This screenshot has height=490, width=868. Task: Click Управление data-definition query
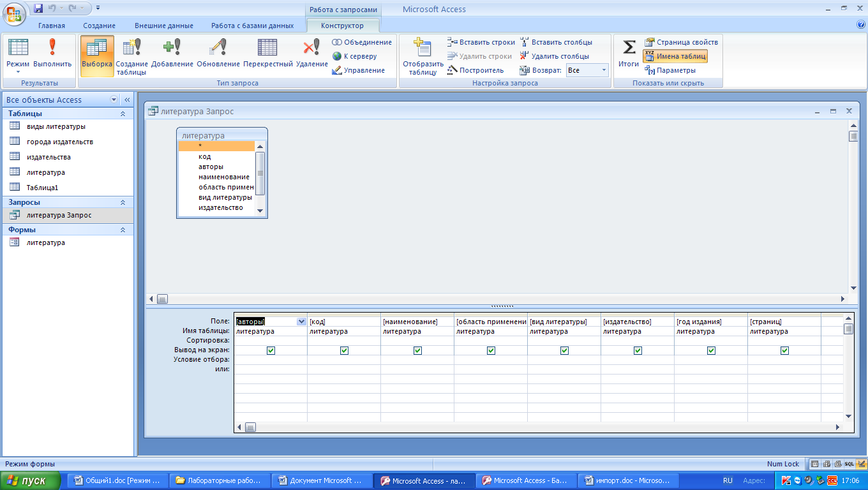tap(359, 70)
